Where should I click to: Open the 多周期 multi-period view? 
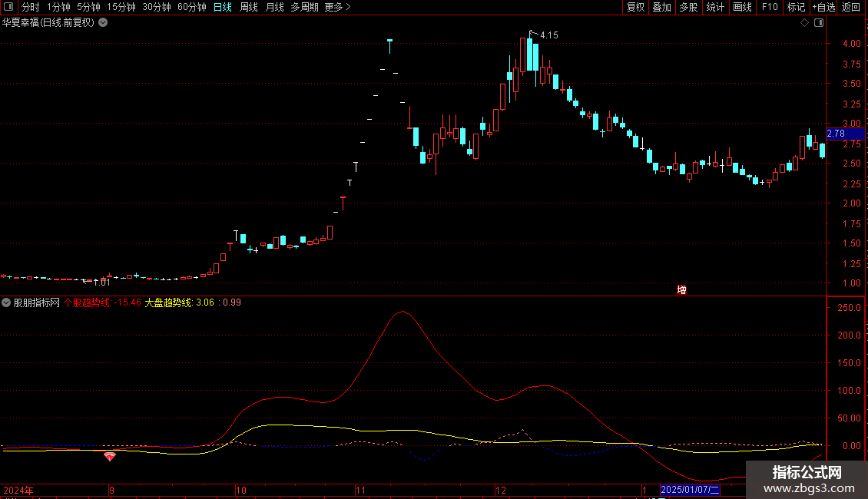tap(304, 7)
